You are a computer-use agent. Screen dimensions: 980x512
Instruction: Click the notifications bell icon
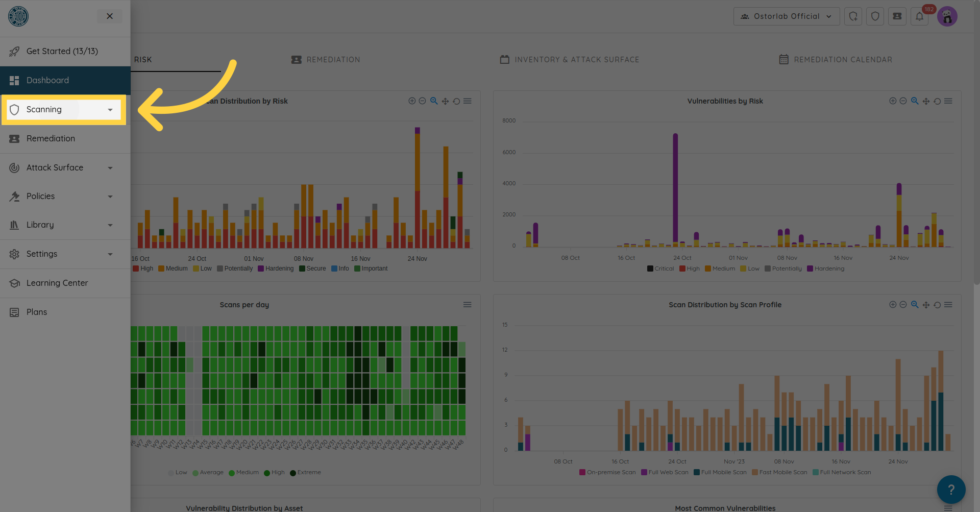(919, 16)
